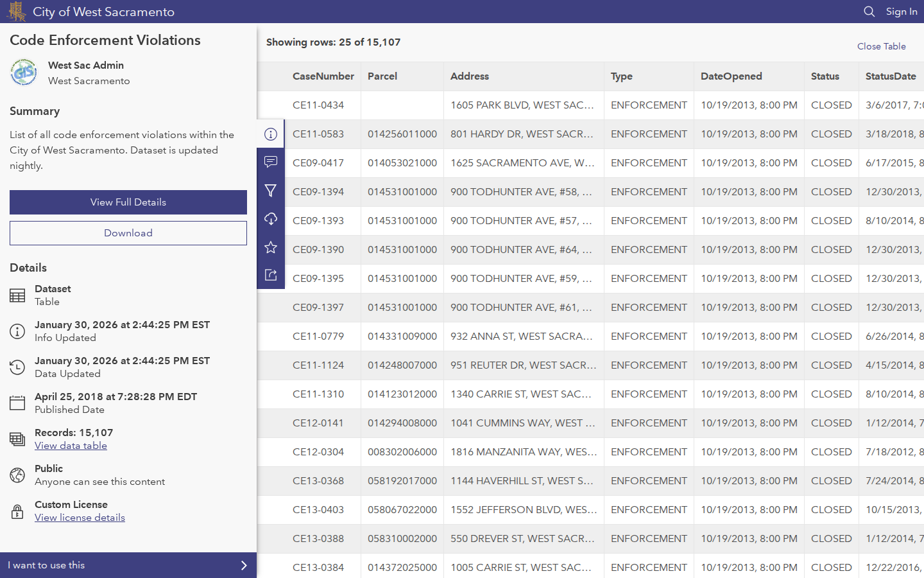924x578 pixels.
Task: Click address 1816 MANZANITA WAY
Action: [524, 452]
